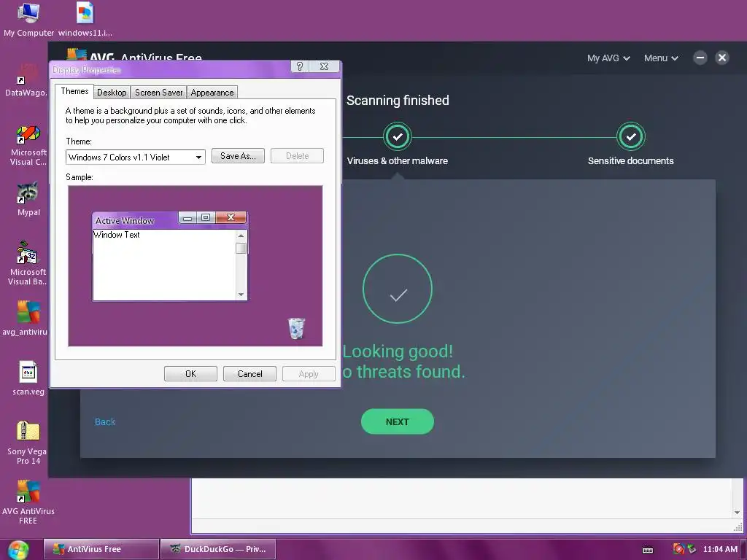
Task: Click the AVG logo in the title bar
Action: point(77,54)
